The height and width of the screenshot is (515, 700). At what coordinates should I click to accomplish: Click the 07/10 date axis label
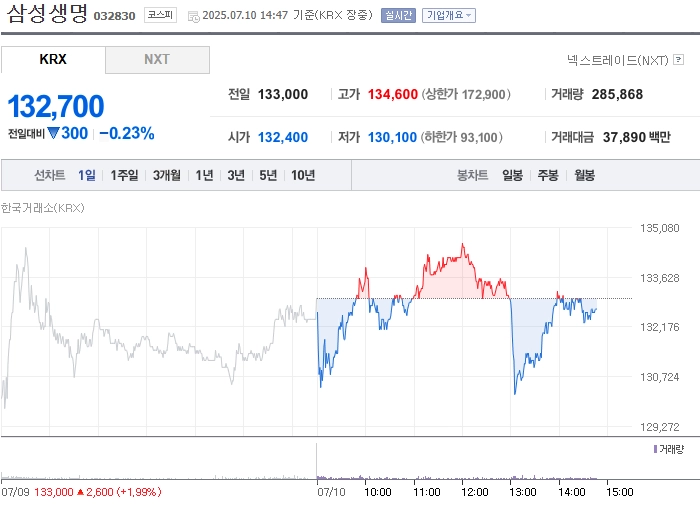point(331,492)
